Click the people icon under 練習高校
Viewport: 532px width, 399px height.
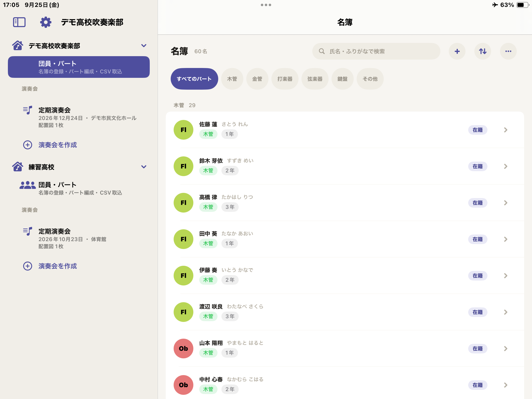(28, 185)
